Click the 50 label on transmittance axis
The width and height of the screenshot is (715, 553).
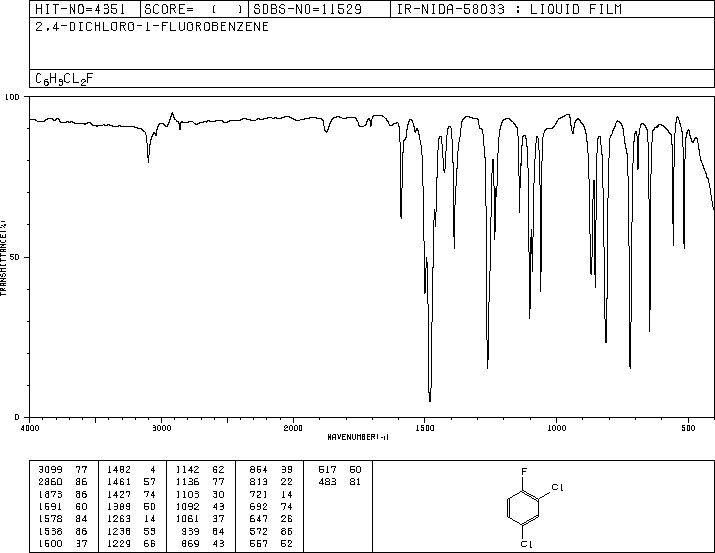pyautogui.click(x=15, y=257)
